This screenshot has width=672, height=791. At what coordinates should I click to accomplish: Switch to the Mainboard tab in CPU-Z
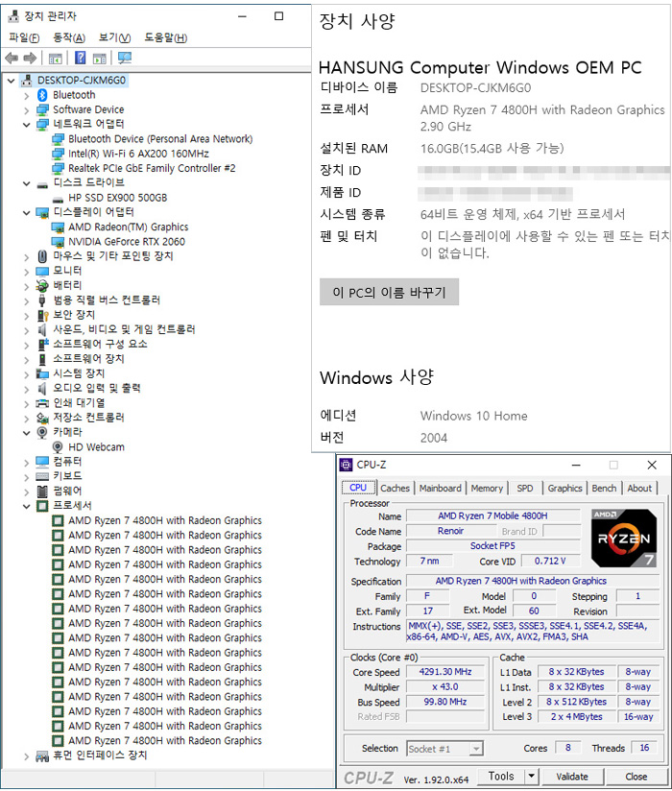click(440, 489)
